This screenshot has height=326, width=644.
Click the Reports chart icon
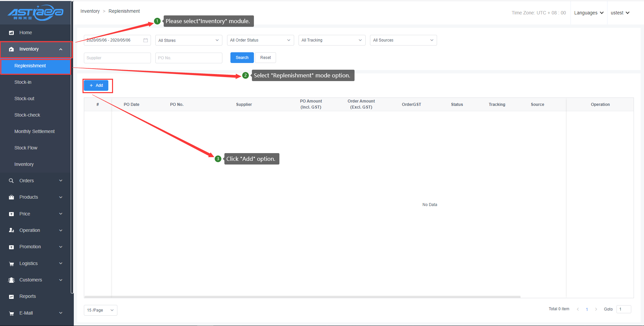11,297
